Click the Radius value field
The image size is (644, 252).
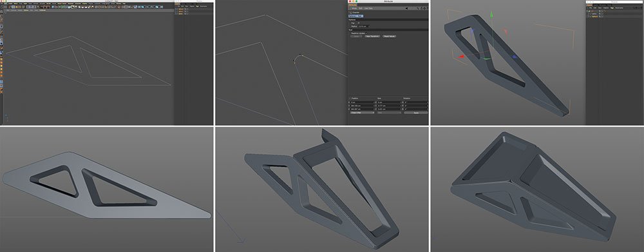pyautogui.click(x=363, y=26)
